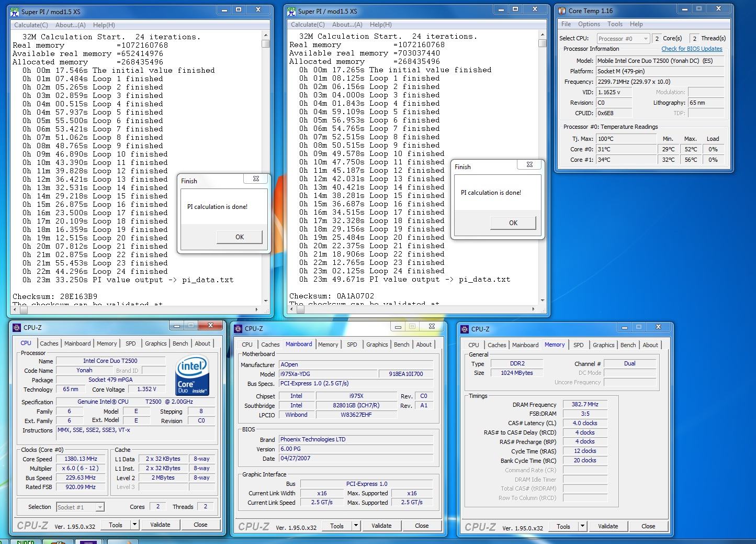Open the Options menu in Core Temp
The width and height of the screenshot is (756, 544).
tap(589, 24)
